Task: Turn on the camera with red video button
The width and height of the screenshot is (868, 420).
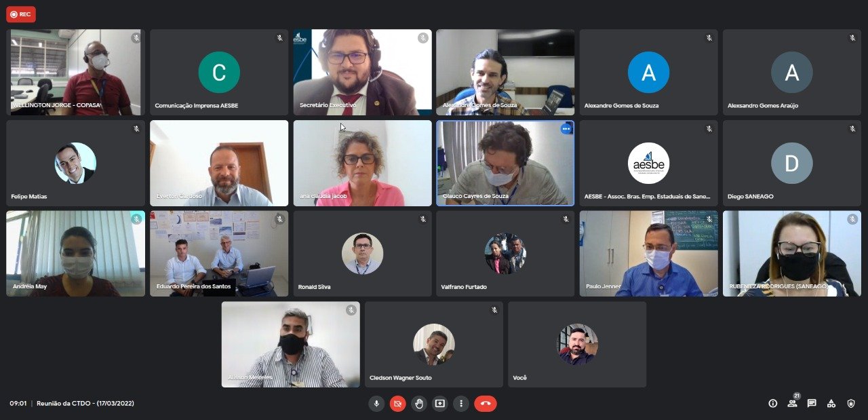Action: (397, 404)
